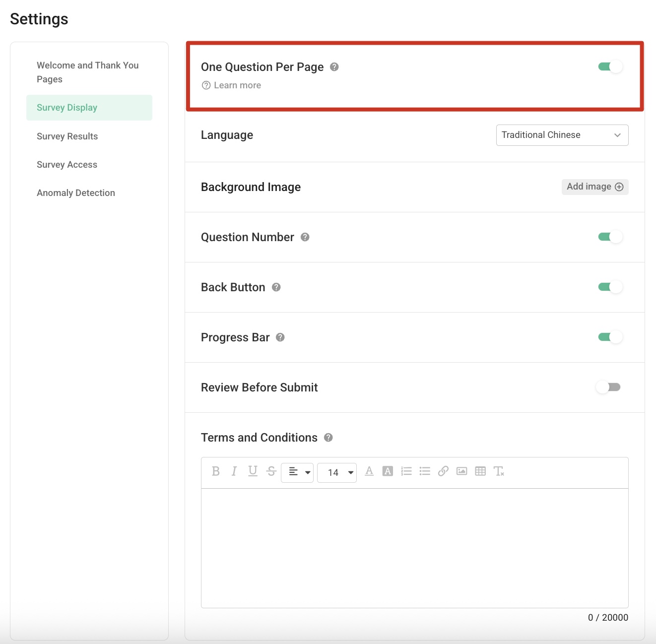Open the font size dropdown in the editor

coord(337,472)
